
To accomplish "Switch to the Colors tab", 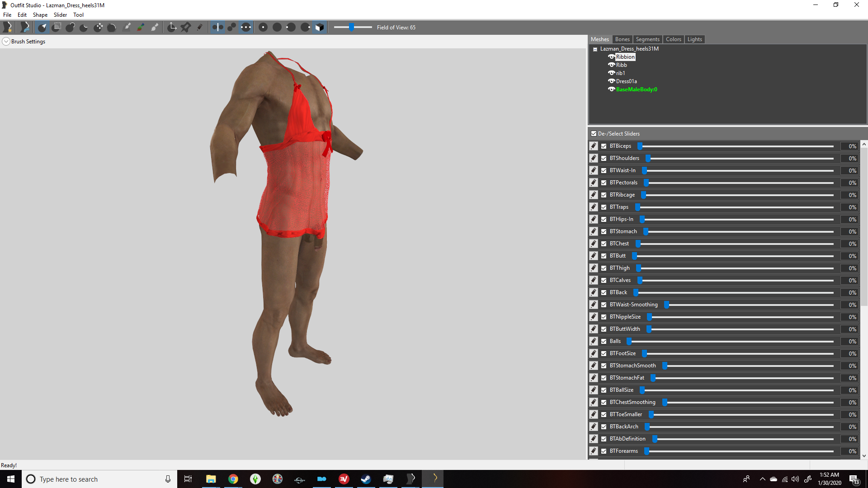I will (x=673, y=39).
